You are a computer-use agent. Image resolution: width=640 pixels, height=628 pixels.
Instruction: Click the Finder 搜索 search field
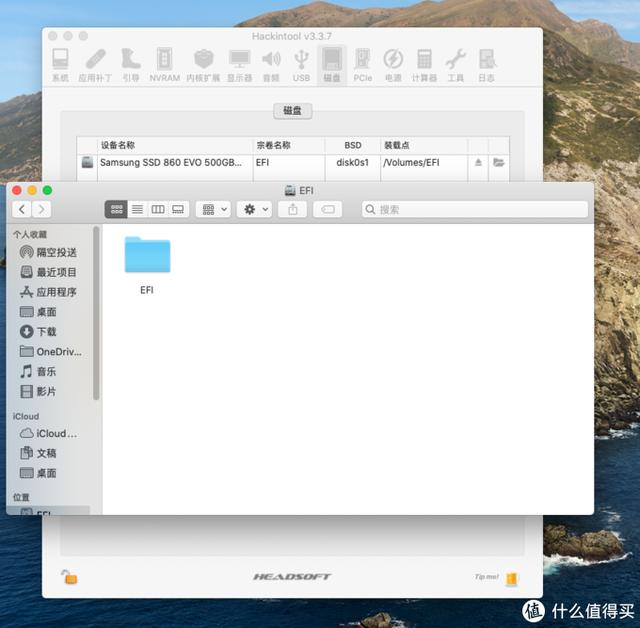pos(475,209)
